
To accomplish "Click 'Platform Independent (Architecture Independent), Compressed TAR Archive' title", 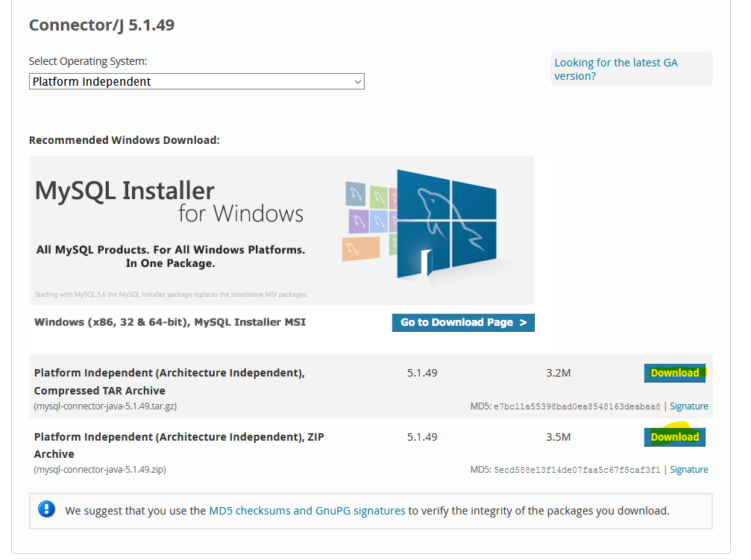I will click(169, 381).
